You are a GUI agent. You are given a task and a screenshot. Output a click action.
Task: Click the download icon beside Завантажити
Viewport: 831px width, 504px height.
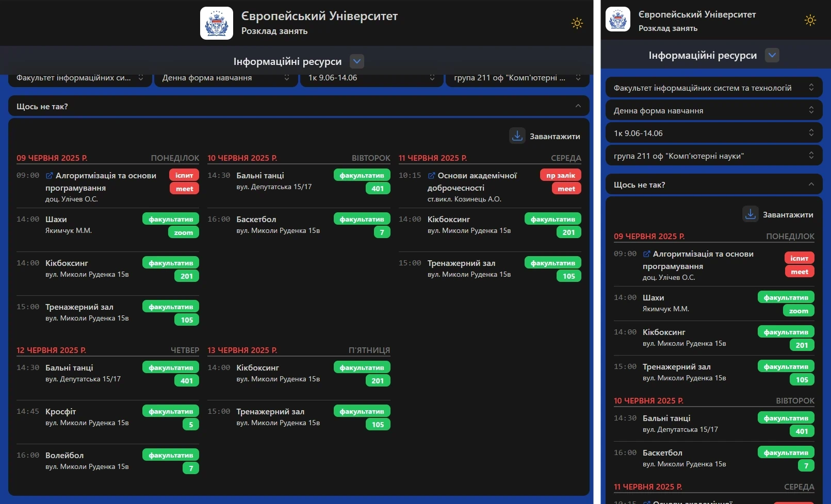point(517,136)
